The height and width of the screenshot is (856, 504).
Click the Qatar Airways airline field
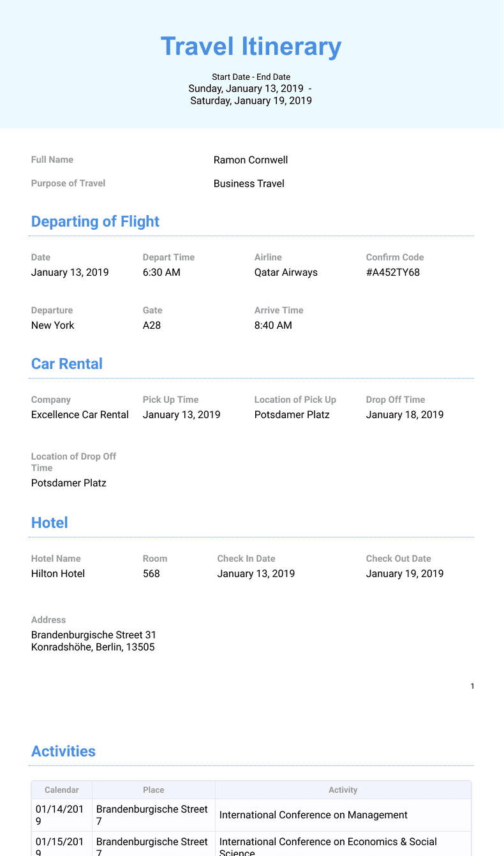(286, 273)
